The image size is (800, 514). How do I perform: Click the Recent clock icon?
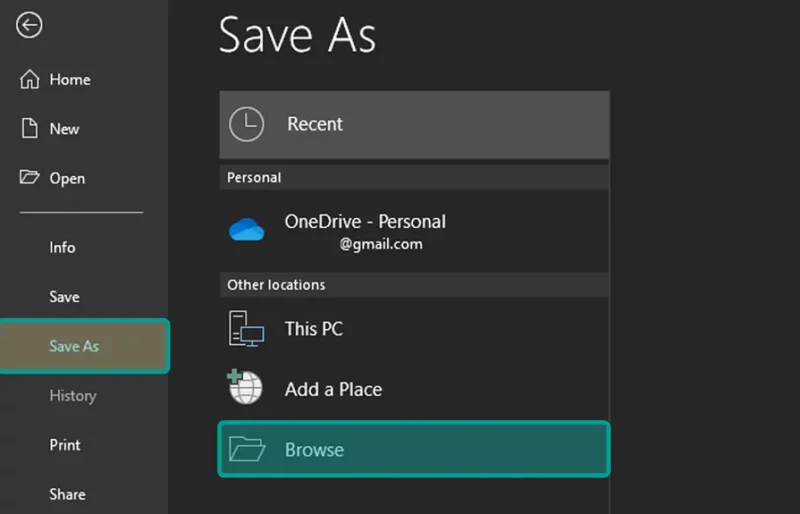(246, 124)
